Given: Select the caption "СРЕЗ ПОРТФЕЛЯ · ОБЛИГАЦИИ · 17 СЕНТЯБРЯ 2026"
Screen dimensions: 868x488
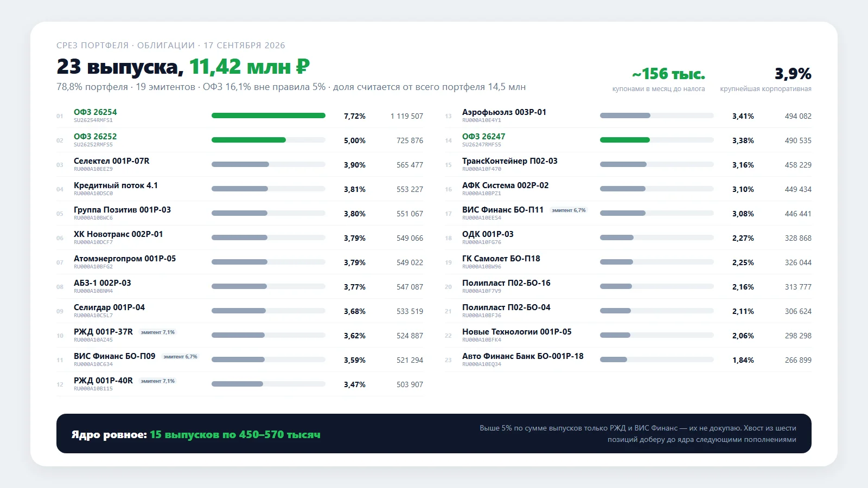Looking at the screenshot, I should click(x=171, y=46).
